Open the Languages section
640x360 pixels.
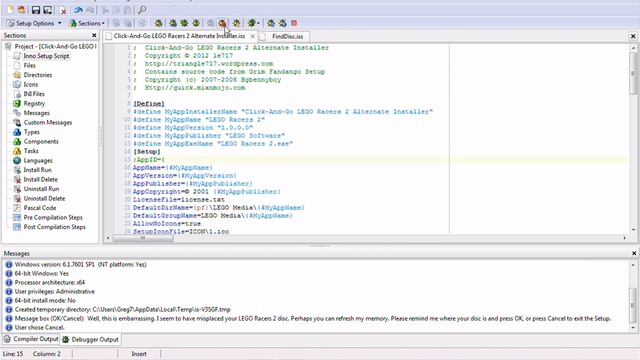[x=38, y=160]
